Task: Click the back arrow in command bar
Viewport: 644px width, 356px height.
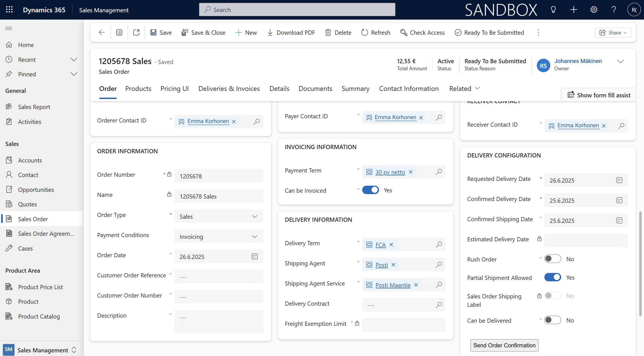Action: click(x=102, y=32)
